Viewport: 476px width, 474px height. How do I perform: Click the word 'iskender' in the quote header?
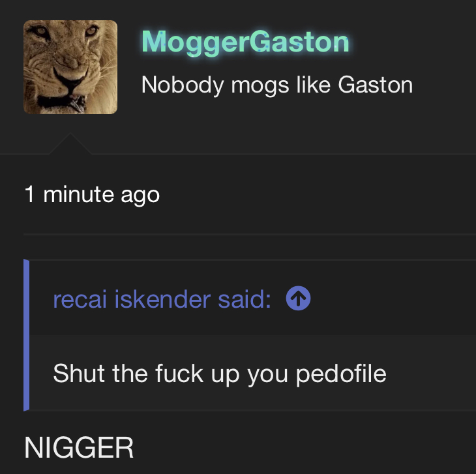tap(162, 299)
